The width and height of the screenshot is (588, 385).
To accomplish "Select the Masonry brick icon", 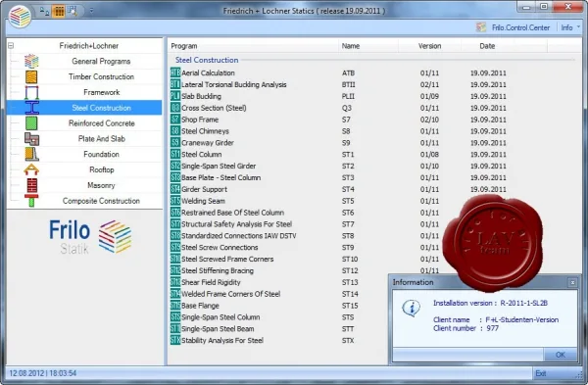I will 31,185.
